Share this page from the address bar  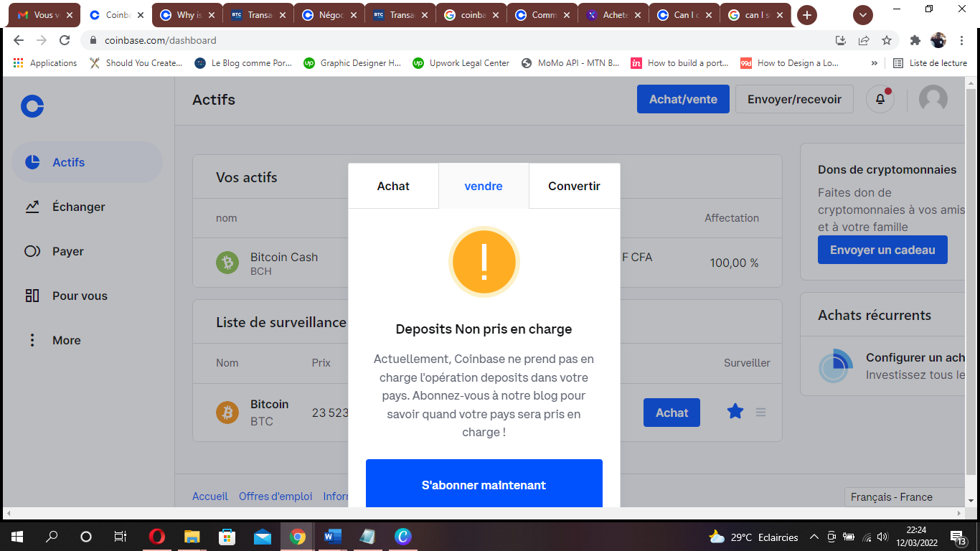864,40
